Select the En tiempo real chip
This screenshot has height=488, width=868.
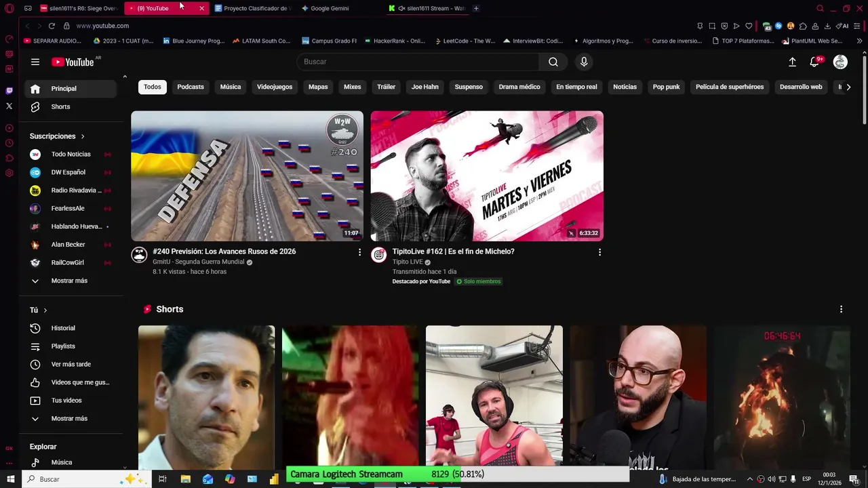tap(576, 87)
